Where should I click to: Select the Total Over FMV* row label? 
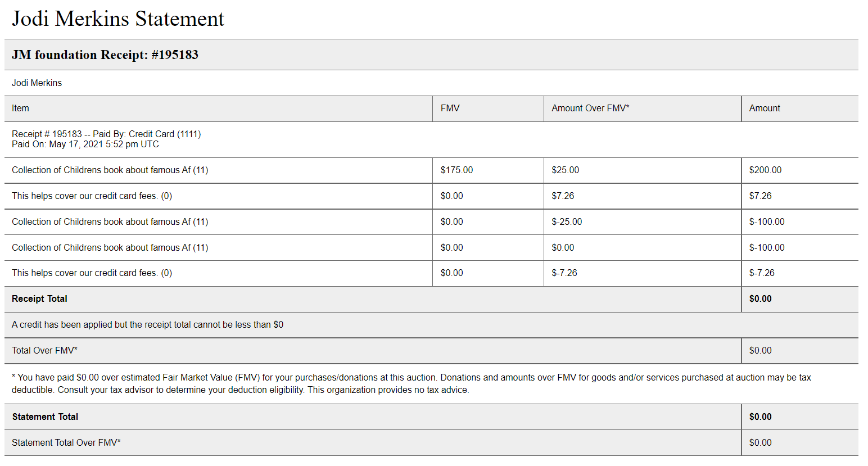pos(44,350)
